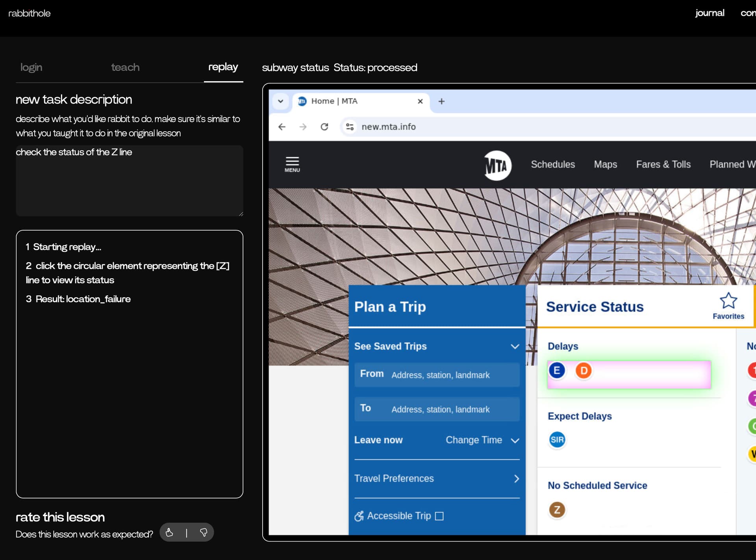Click the 'Starting replay...' log line
This screenshot has width=756, height=560.
(63, 247)
